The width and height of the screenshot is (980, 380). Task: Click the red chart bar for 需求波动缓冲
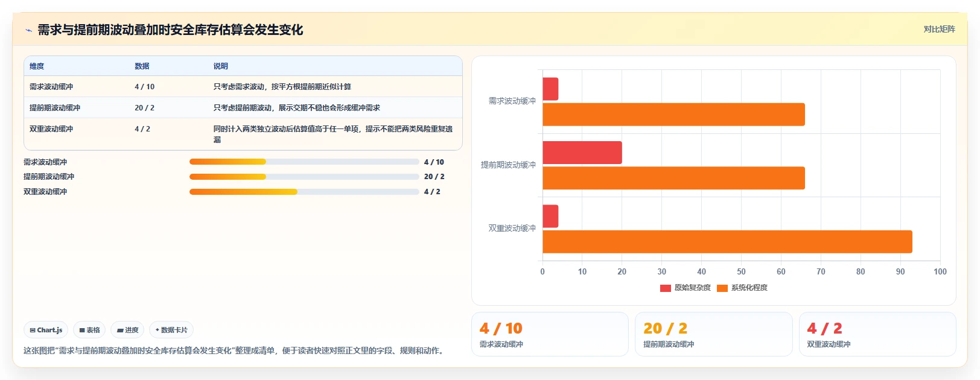click(x=550, y=89)
